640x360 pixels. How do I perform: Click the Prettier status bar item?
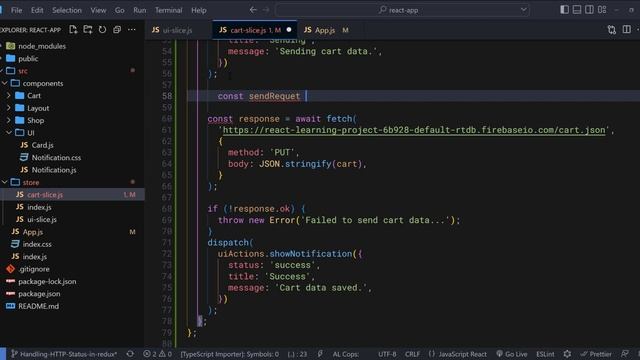coord(596,354)
